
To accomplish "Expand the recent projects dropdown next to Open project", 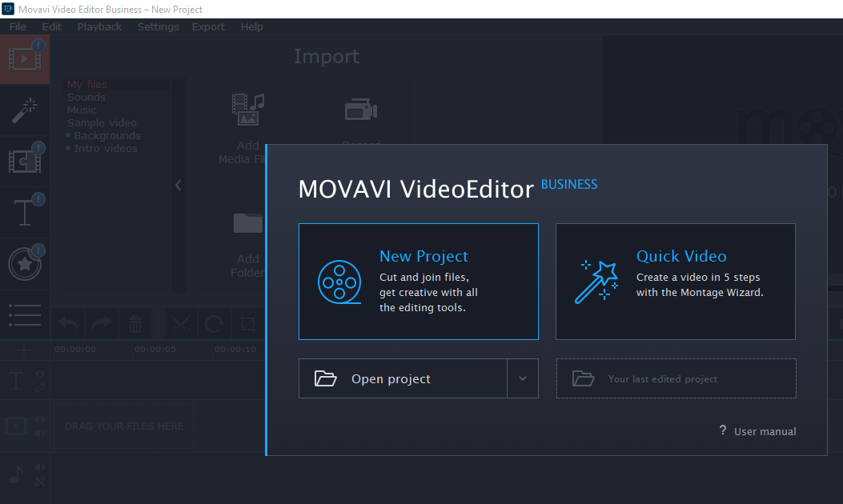I will 524,378.
